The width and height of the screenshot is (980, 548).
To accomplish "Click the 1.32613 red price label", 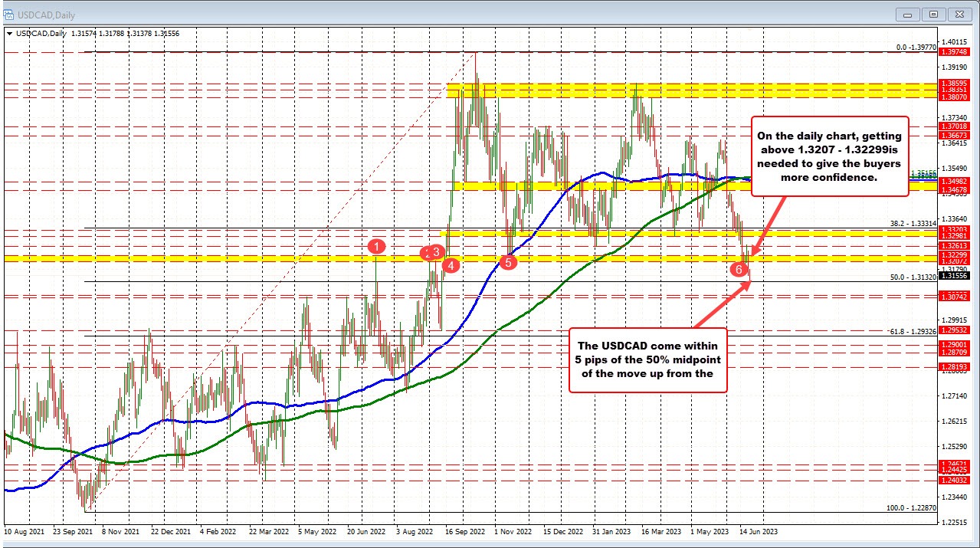I will [956, 245].
